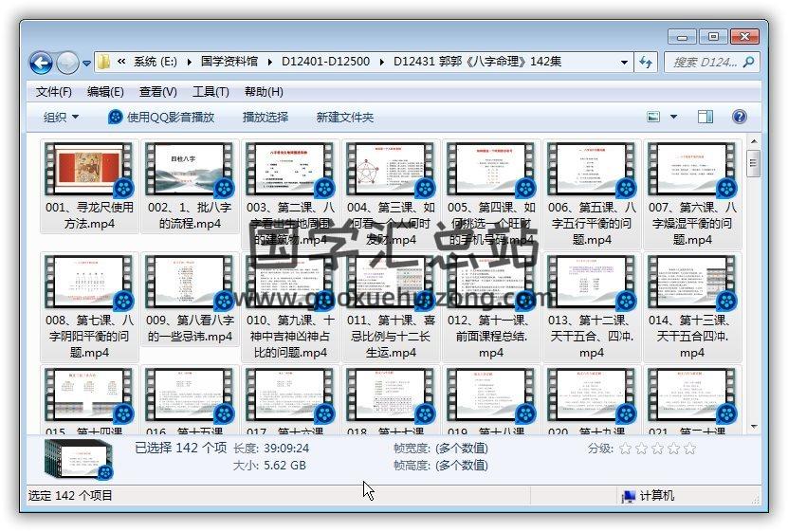Set rating with the third star
Screen dimensions: 788x532
coord(657,449)
